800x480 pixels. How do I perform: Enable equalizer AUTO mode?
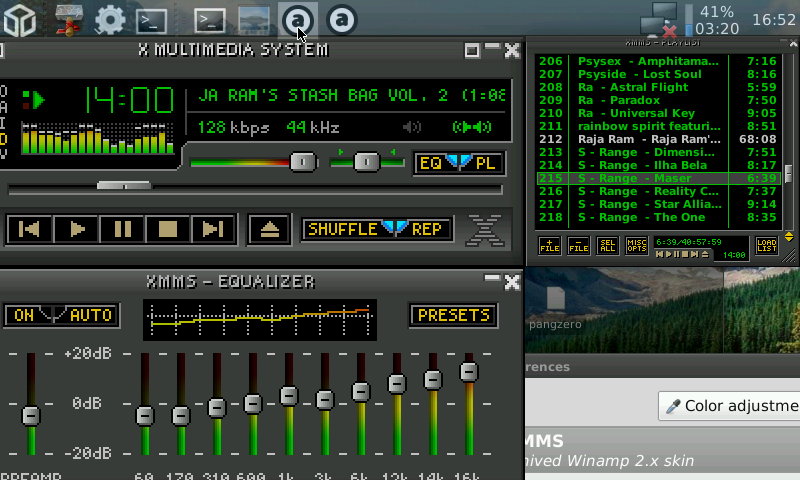(x=90, y=315)
